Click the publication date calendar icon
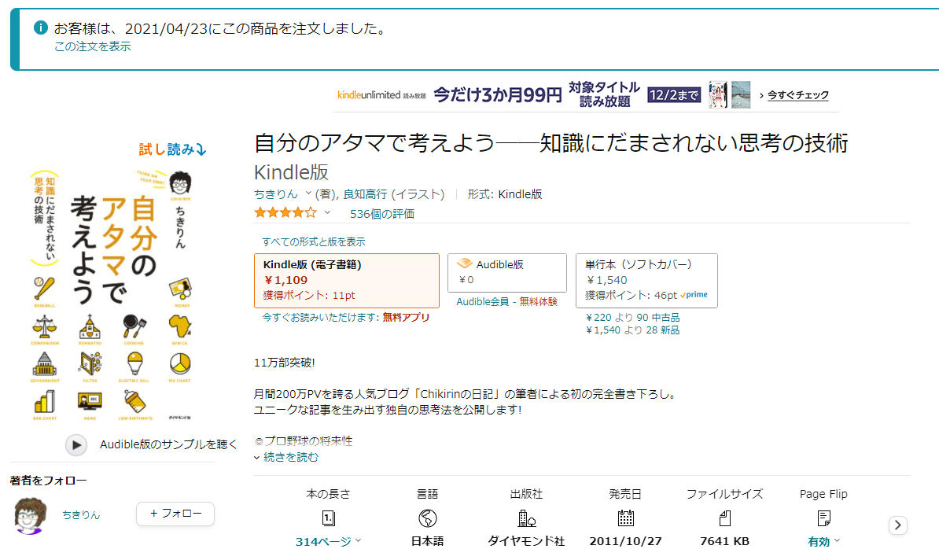Image resolution: width=939 pixels, height=560 pixels. coord(625,518)
